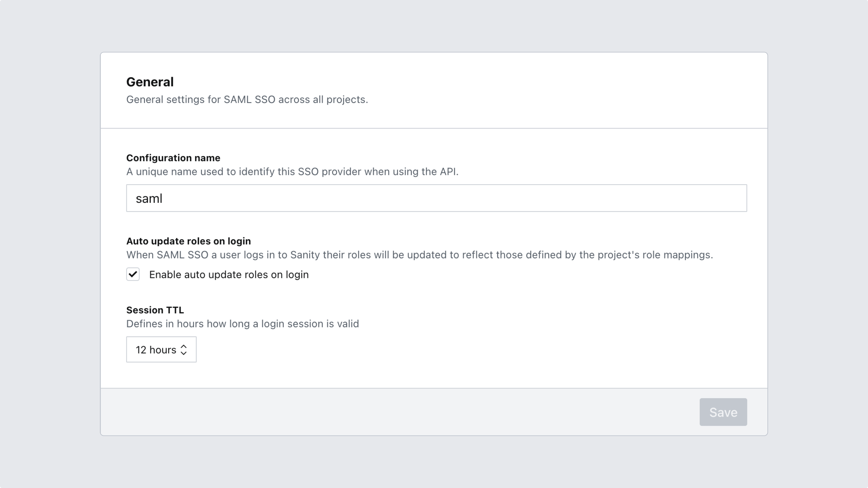Click the up-down chevron icon in Session TTL select
Viewport: 868px width, 488px height.
pos(184,349)
